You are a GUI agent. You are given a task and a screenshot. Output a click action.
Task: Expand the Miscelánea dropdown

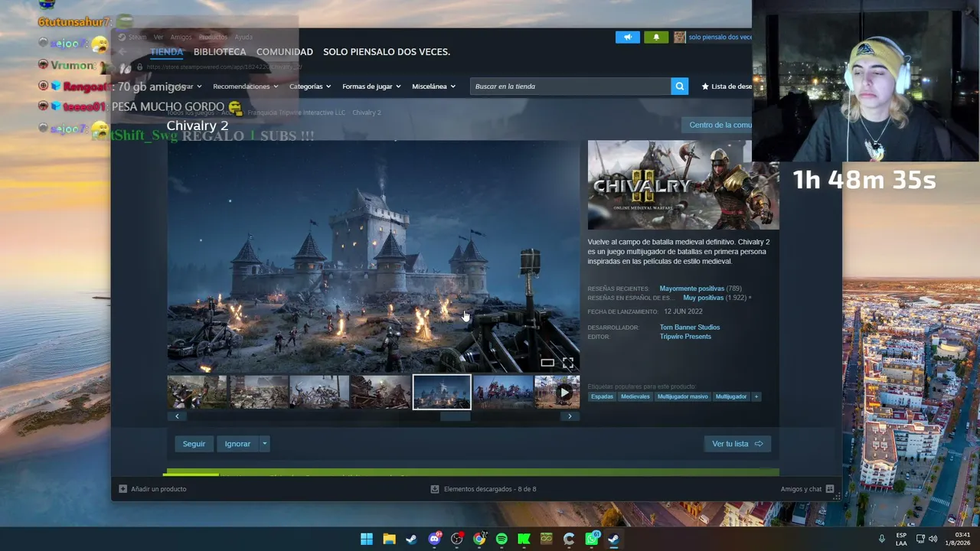point(433,86)
